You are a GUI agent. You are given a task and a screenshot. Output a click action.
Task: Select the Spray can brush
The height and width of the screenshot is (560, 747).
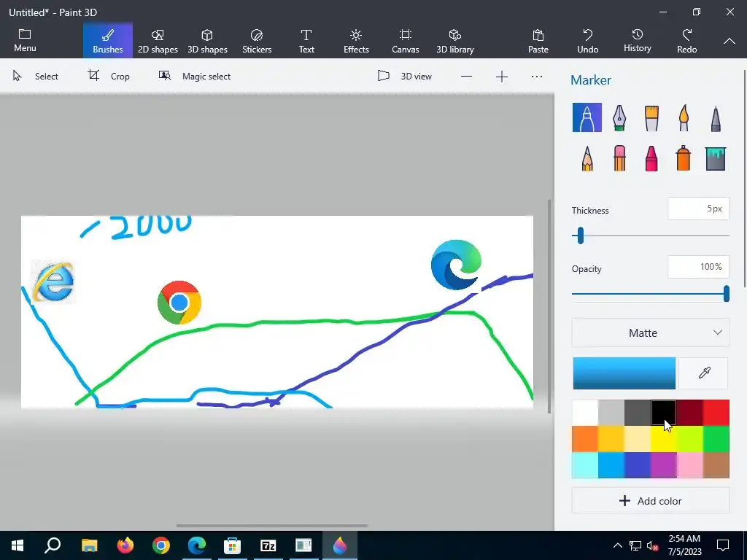click(684, 158)
